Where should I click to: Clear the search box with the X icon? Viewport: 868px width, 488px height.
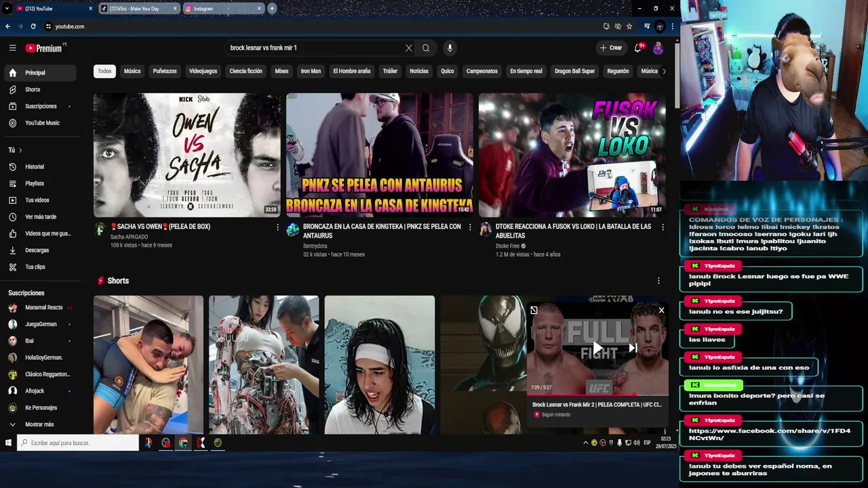click(x=409, y=48)
